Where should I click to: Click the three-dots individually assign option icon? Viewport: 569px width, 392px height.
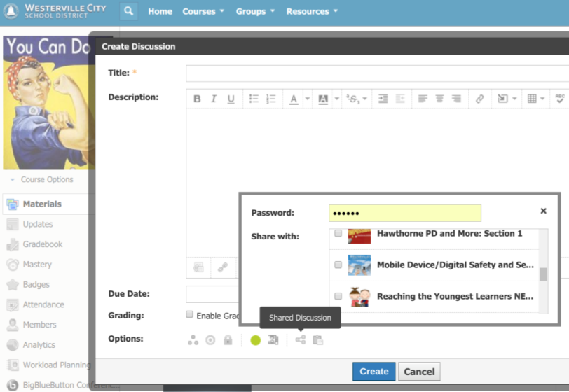coord(193,340)
